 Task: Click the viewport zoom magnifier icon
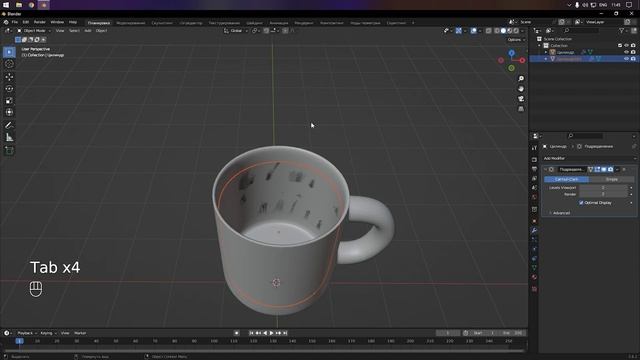click(521, 78)
